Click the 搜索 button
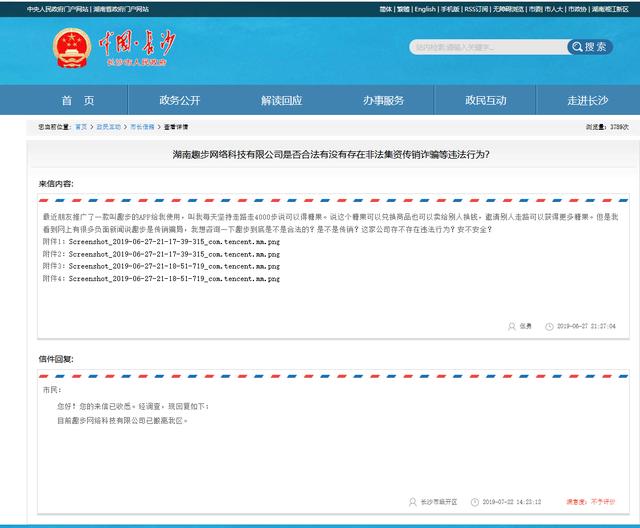 (590, 47)
